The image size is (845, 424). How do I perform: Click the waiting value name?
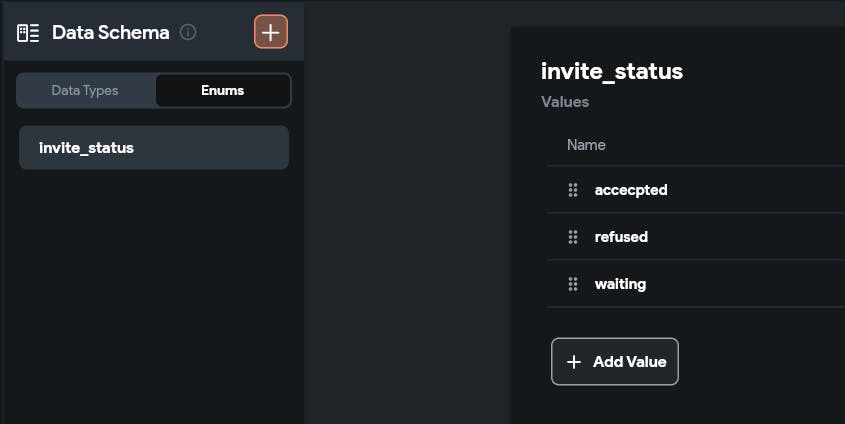click(620, 284)
